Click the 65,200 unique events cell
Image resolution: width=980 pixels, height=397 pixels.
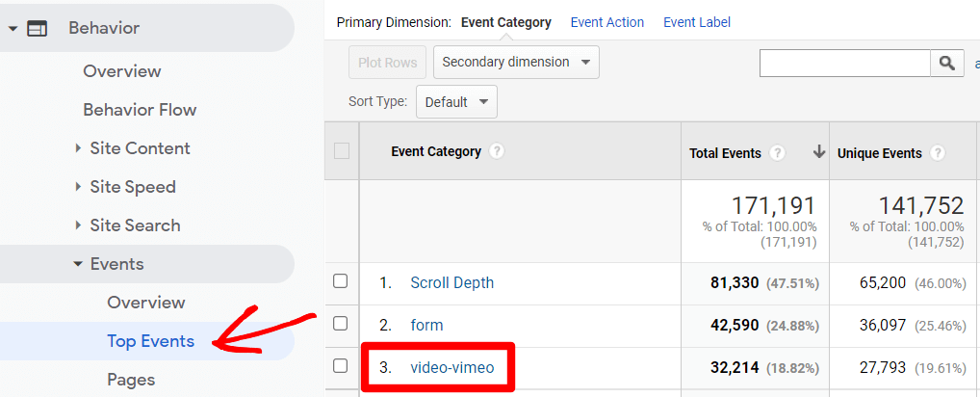(883, 283)
